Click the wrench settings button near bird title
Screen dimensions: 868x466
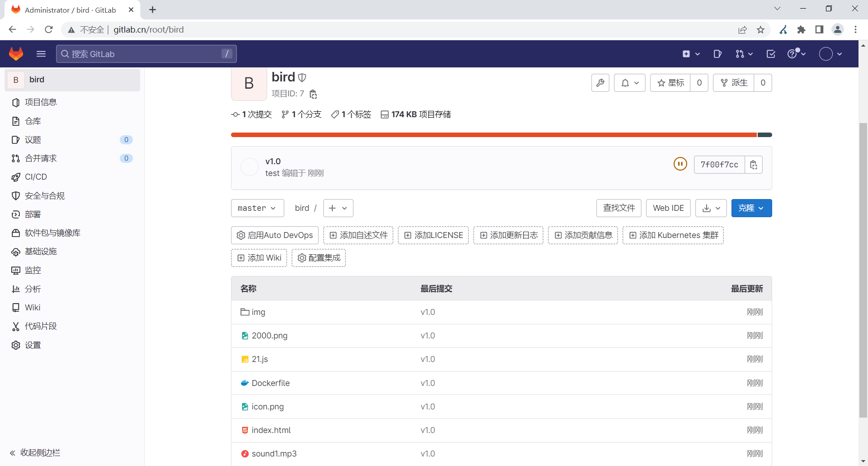600,83
